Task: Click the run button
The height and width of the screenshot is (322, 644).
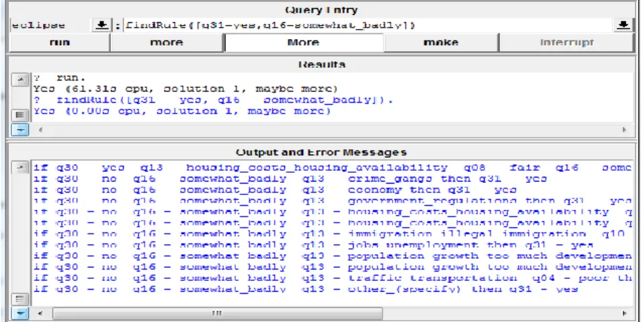Action: [x=60, y=43]
